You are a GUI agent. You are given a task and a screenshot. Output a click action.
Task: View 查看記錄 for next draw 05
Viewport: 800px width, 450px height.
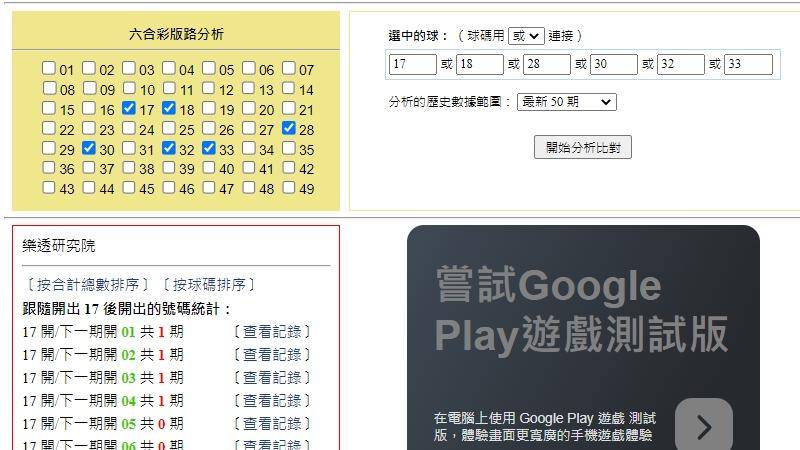point(272,423)
